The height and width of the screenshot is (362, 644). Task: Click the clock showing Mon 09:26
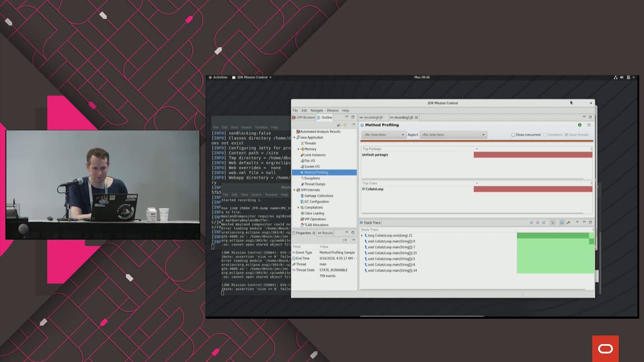point(422,77)
